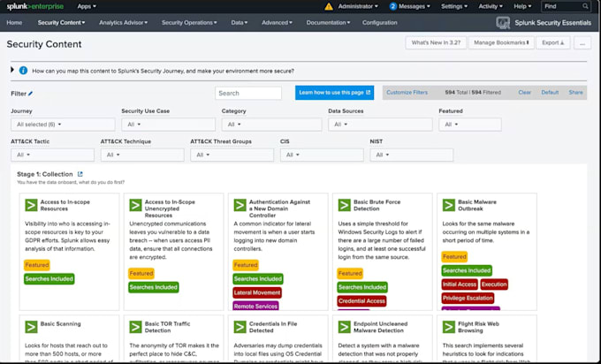Image resolution: width=601 pixels, height=364 pixels.
Task: Go to the Configuration tab
Action: [379, 23]
